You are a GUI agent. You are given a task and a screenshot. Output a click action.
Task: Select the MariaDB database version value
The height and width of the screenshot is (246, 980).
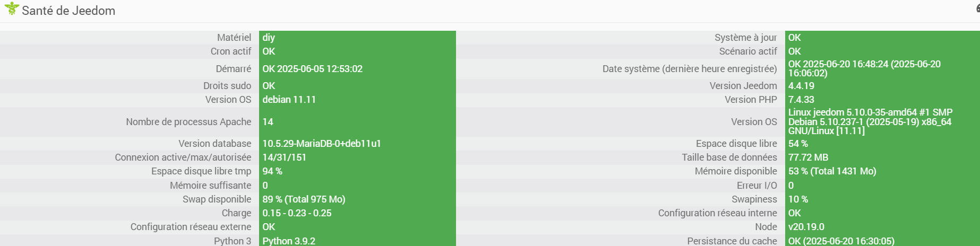pos(321,144)
